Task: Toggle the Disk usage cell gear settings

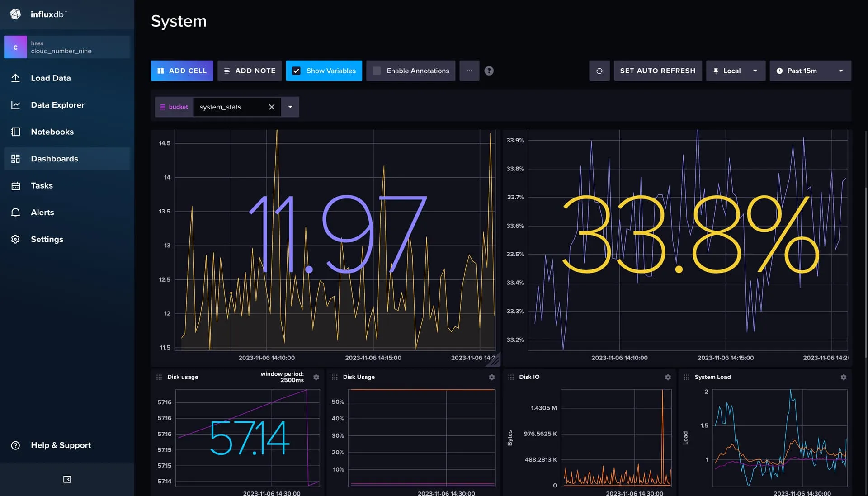Action: (316, 377)
